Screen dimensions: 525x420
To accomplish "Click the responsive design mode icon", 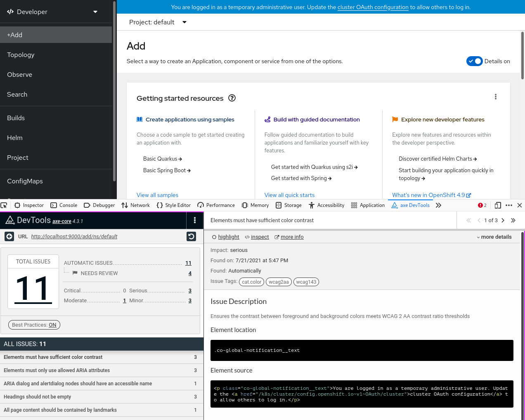I will click(x=498, y=205).
